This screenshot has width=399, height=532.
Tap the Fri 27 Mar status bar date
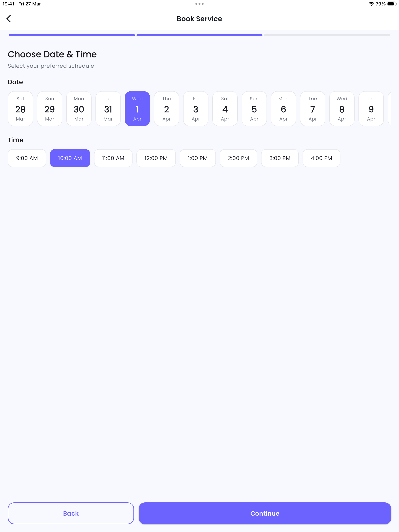click(30, 4)
